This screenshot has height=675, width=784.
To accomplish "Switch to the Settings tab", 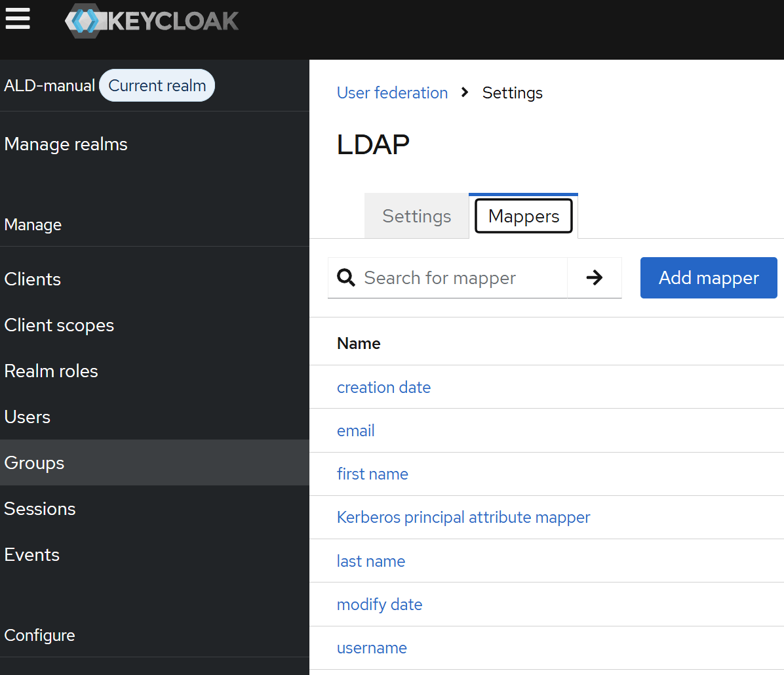I will [x=416, y=216].
